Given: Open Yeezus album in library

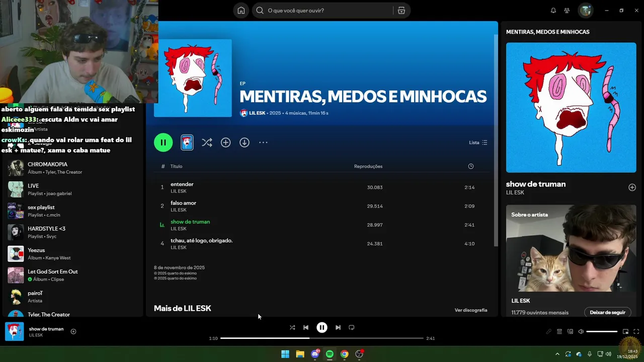Looking at the screenshot, I should pyautogui.click(x=73, y=254).
